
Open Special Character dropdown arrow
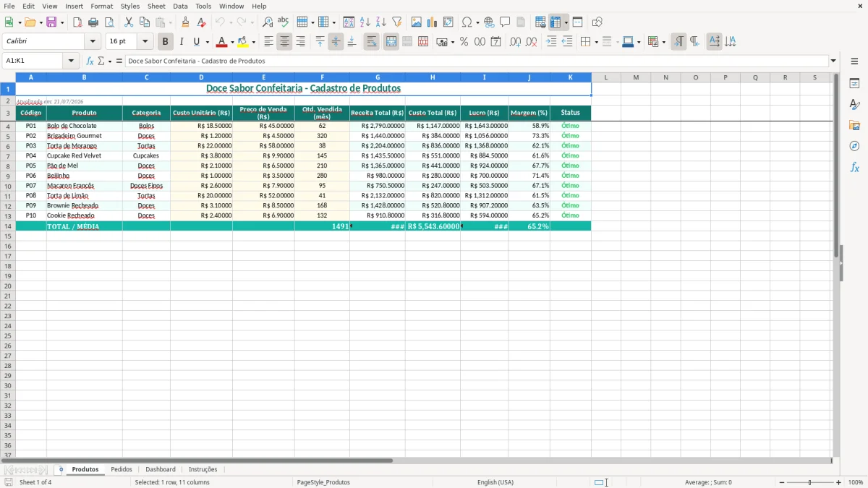477,22
